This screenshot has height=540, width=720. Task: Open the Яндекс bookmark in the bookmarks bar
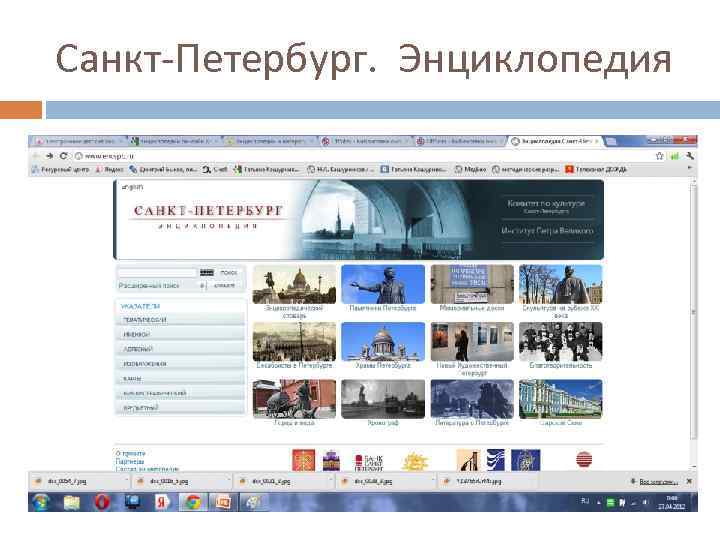(109, 169)
